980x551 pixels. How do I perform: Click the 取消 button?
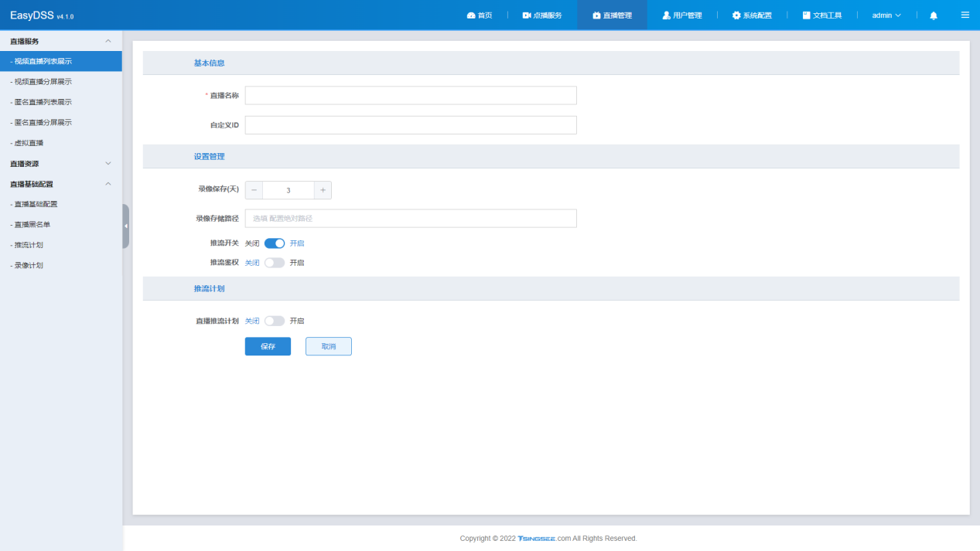[x=328, y=346]
